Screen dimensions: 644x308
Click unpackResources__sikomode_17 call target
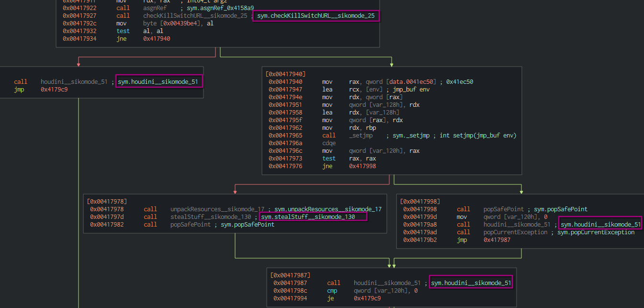click(x=217, y=209)
